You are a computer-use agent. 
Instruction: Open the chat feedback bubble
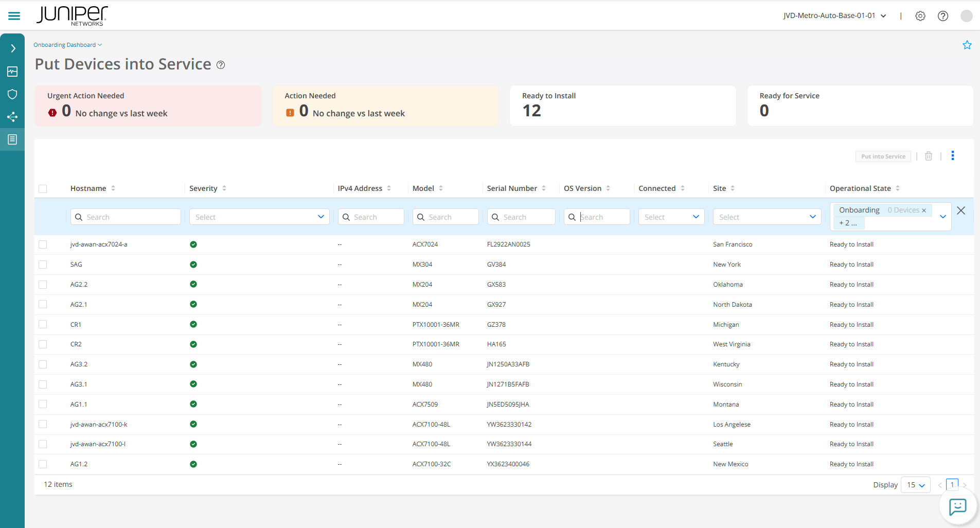coord(957,507)
